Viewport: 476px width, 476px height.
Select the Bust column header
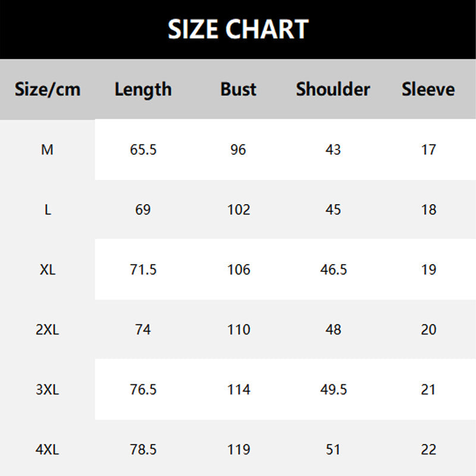click(x=238, y=89)
